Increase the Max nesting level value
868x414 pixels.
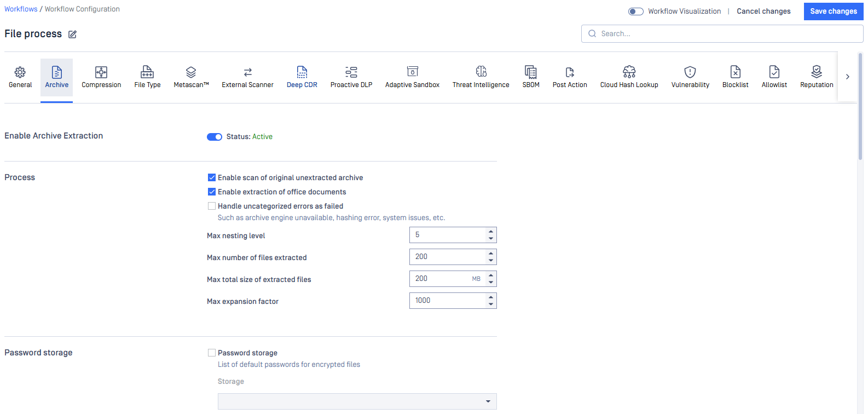[x=491, y=232]
